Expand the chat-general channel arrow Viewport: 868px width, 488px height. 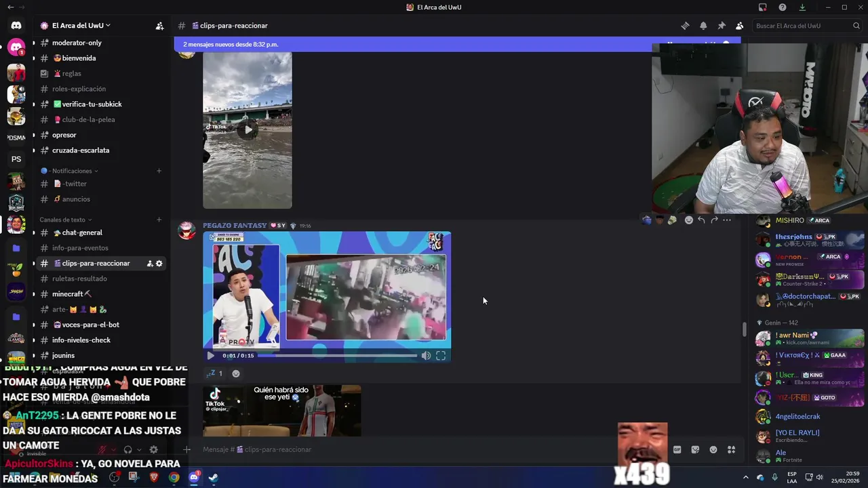pos(34,232)
